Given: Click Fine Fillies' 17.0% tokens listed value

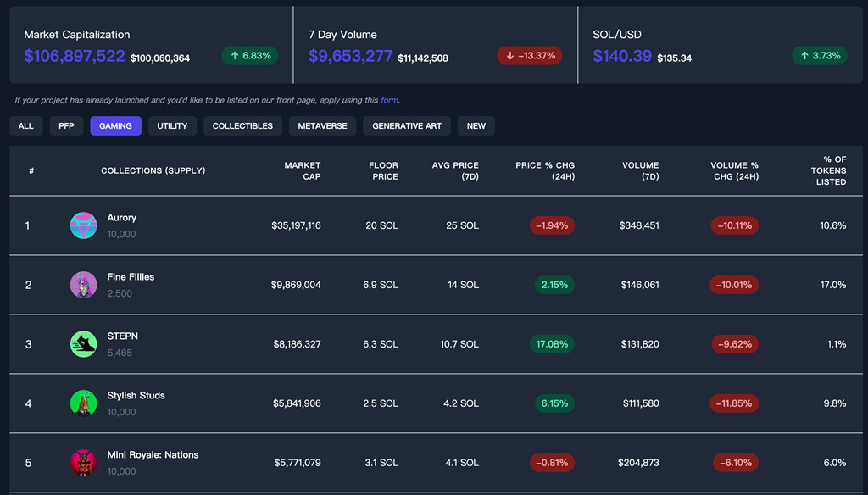Looking at the screenshot, I should [x=833, y=285].
